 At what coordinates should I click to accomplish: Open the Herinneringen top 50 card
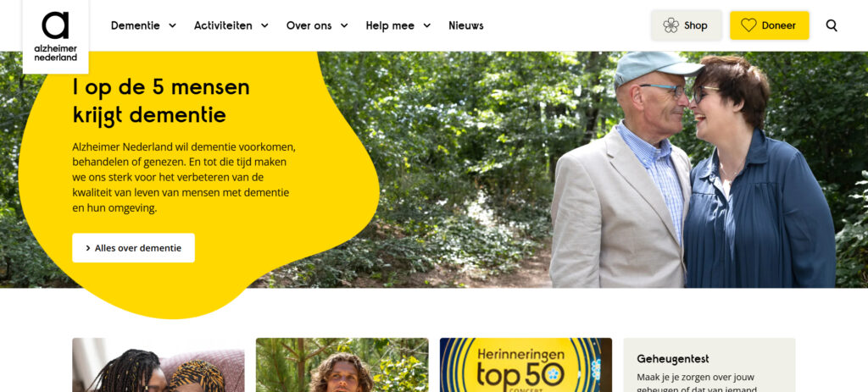tap(526, 365)
